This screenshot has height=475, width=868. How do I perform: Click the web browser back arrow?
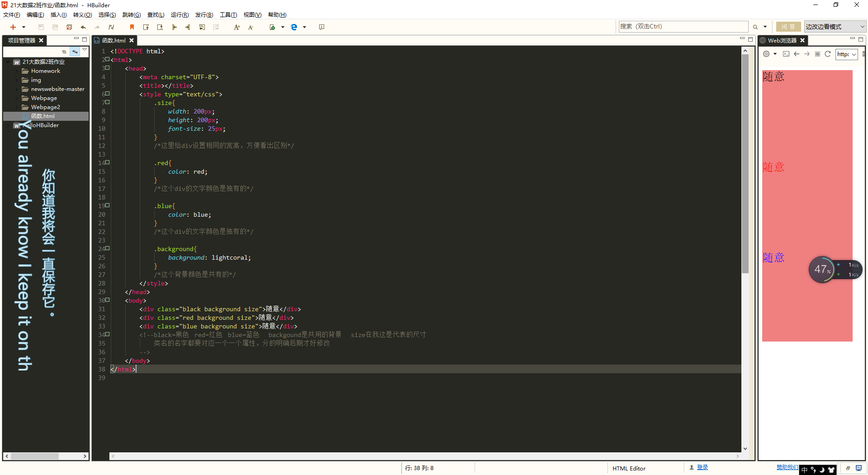pos(797,54)
